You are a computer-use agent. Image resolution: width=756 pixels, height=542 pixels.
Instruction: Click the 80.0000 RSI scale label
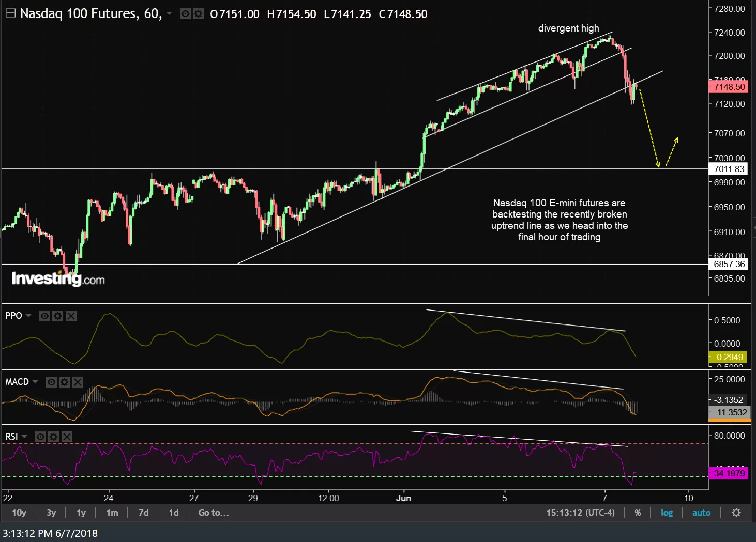click(x=729, y=436)
